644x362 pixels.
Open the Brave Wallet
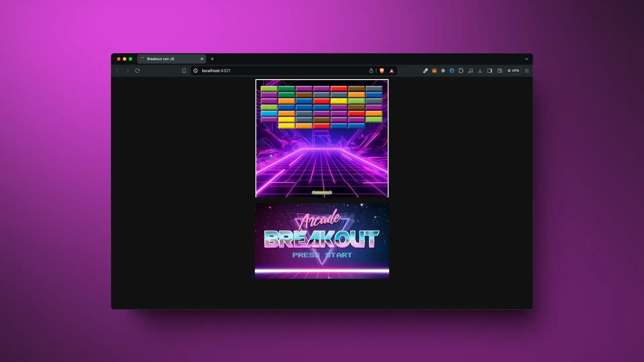pos(499,71)
